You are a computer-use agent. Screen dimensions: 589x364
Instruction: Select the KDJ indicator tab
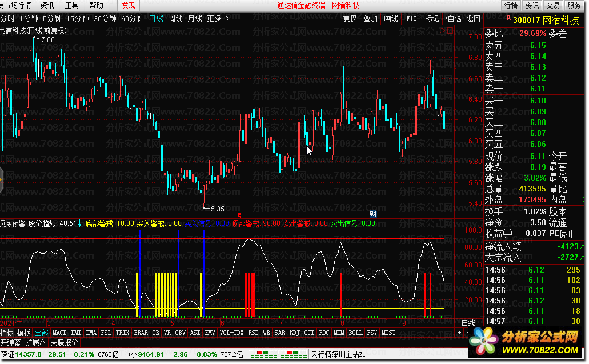pos(295,333)
